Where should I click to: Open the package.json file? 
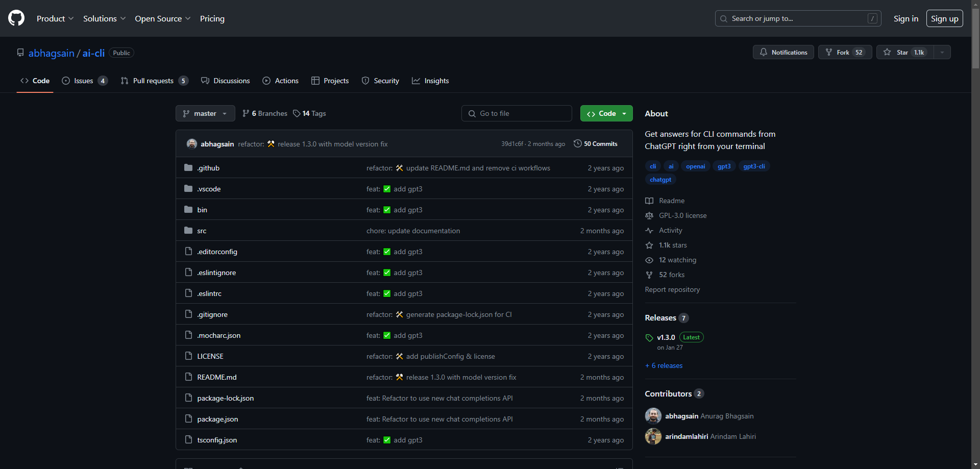pos(217,419)
